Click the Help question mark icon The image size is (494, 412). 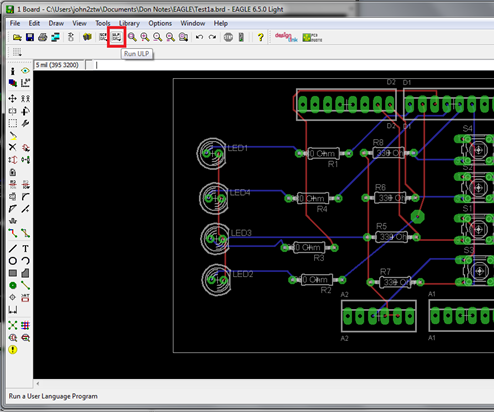(x=260, y=37)
